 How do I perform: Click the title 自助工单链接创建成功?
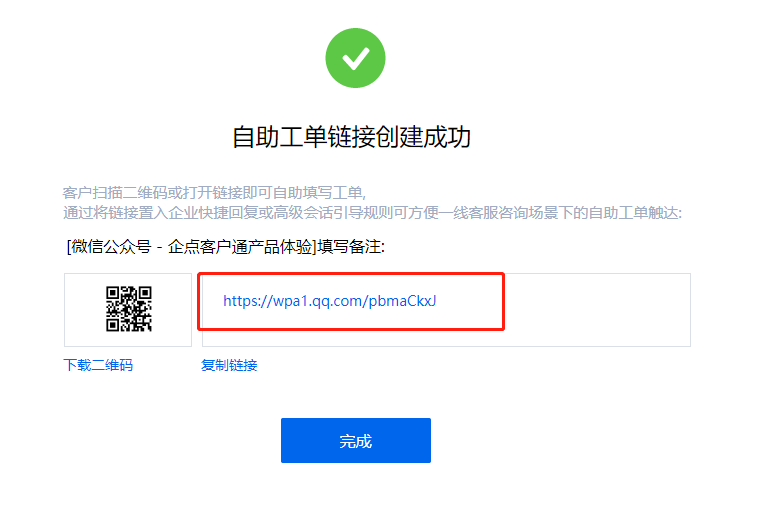coord(351,137)
